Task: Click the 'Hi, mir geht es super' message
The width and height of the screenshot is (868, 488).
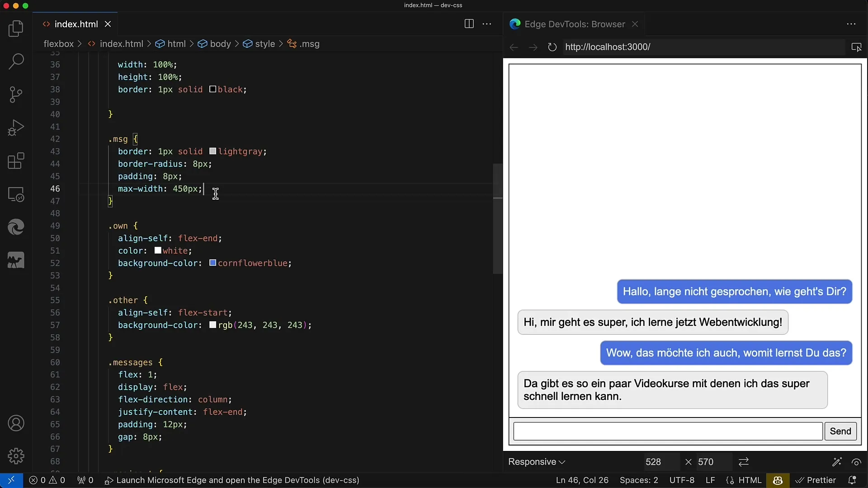Action: click(x=653, y=322)
